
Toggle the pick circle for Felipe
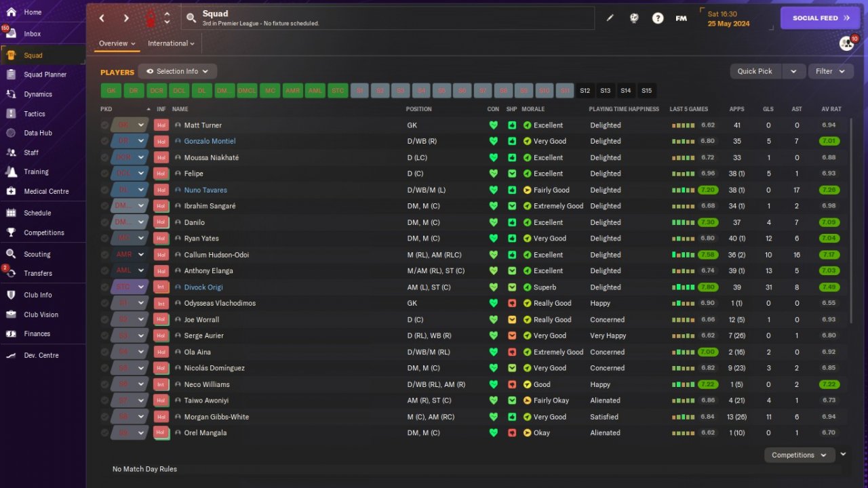click(x=104, y=174)
